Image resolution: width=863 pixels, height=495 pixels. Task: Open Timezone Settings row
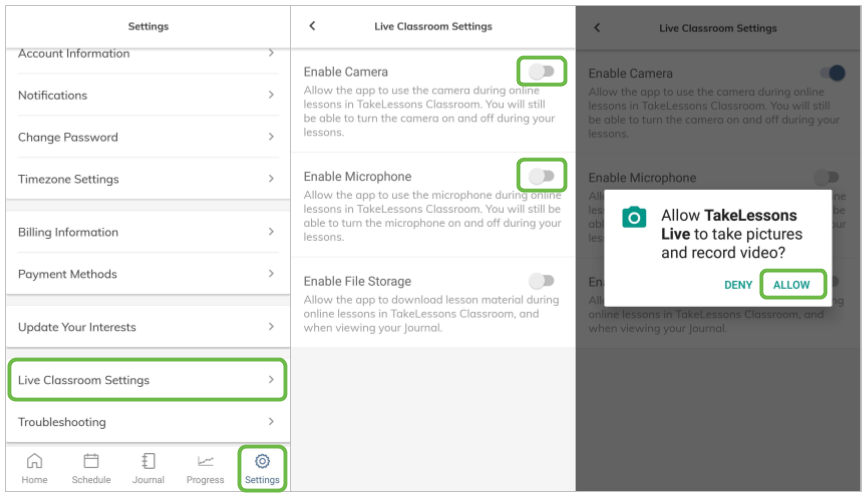click(x=148, y=178)
